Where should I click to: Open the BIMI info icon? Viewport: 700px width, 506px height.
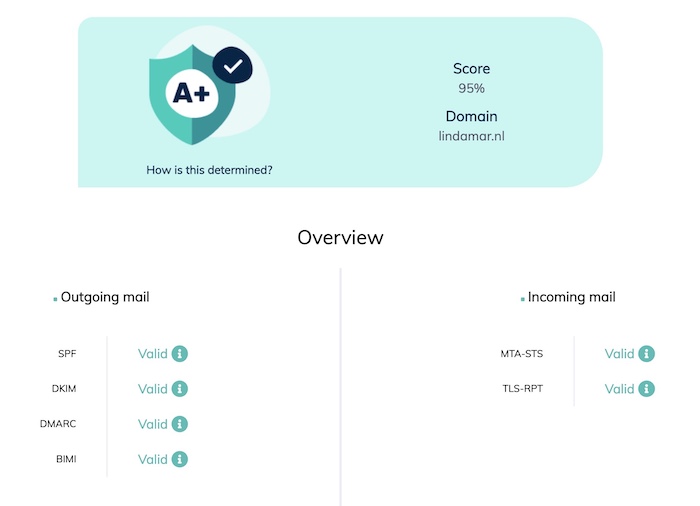179,459
